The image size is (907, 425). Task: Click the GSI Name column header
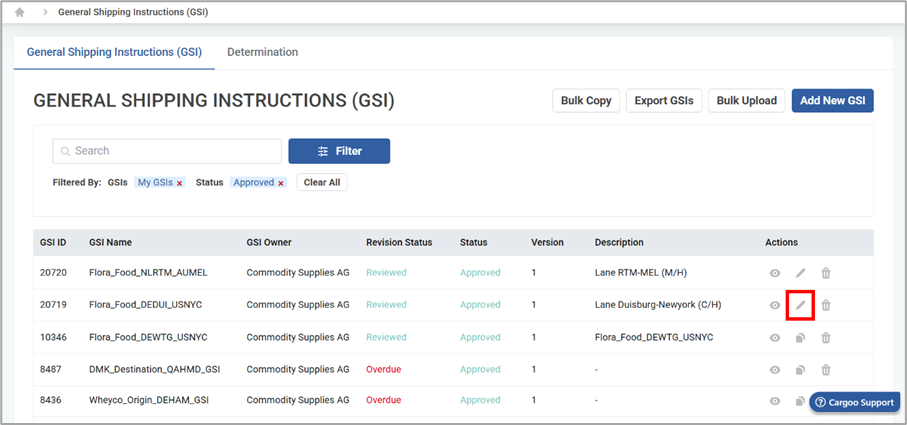click(110, 242)
